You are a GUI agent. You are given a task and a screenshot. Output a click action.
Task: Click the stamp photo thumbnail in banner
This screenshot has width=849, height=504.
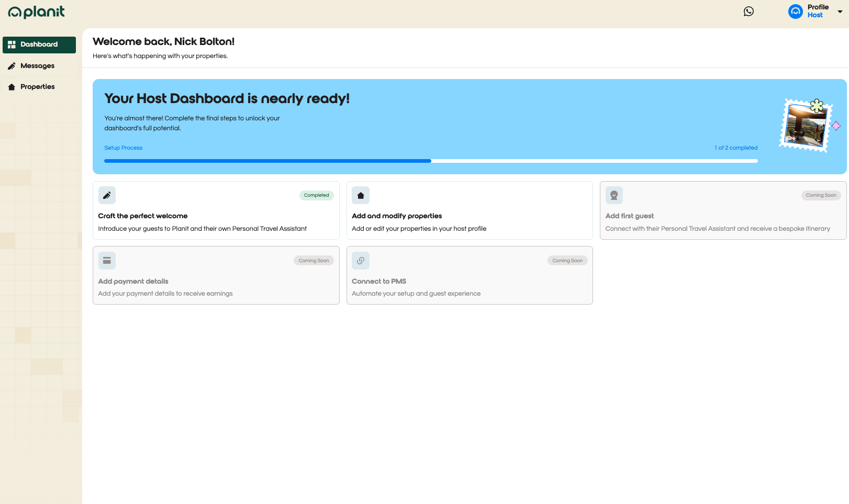[806, 126]
